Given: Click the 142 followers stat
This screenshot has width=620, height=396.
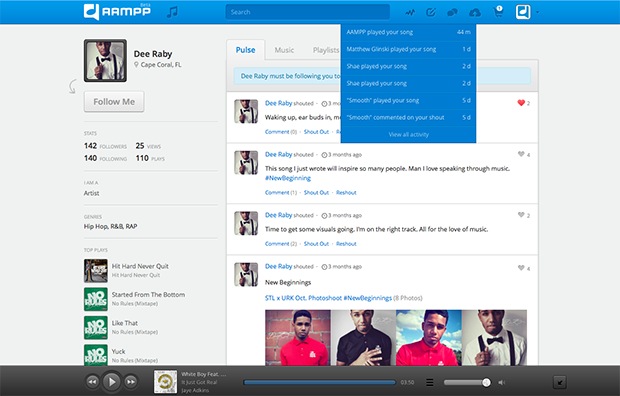Looking at the screenshot, I should [x=105, y=146].
